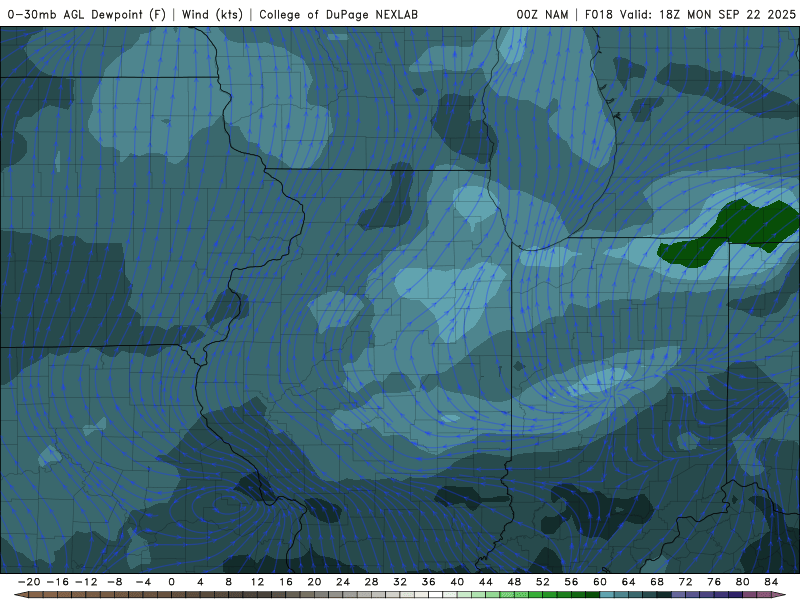Click the 28 legend value
The image size is (800, 600).
point(371,582)
